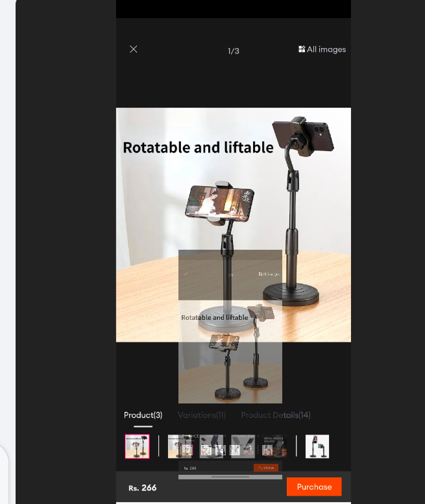
Task: Switch to the Variations(11) tab
Action: (202, 415)
